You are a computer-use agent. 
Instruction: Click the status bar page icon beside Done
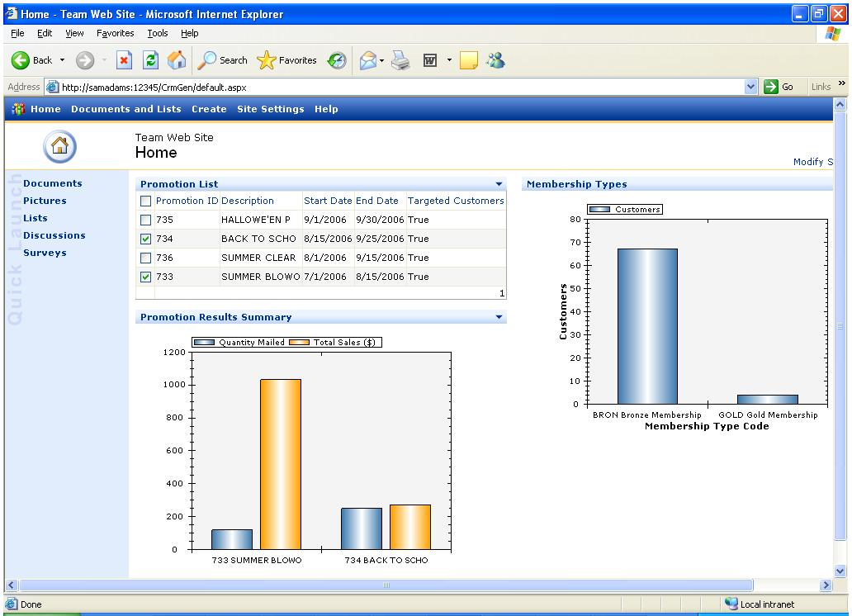pos(12,604)
